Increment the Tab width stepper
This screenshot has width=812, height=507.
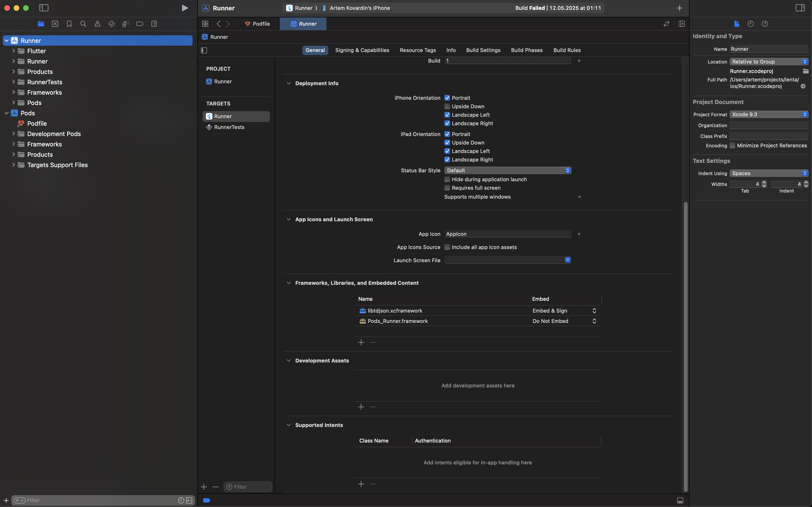[x=764, y=182]
